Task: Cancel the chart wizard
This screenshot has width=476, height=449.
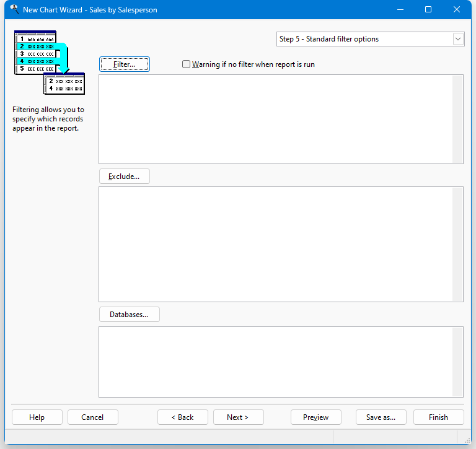Action: (x=92, y=417)
